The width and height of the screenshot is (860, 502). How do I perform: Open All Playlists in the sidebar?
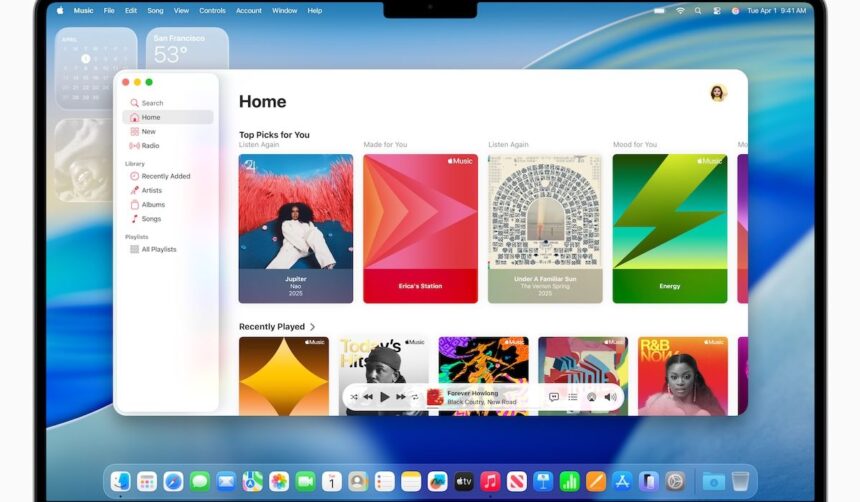tap(153, 249)
